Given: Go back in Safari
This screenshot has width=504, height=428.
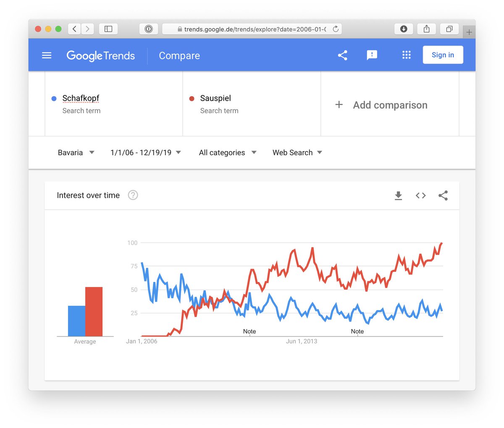Looking at the screenshot, I should (74, 29).
